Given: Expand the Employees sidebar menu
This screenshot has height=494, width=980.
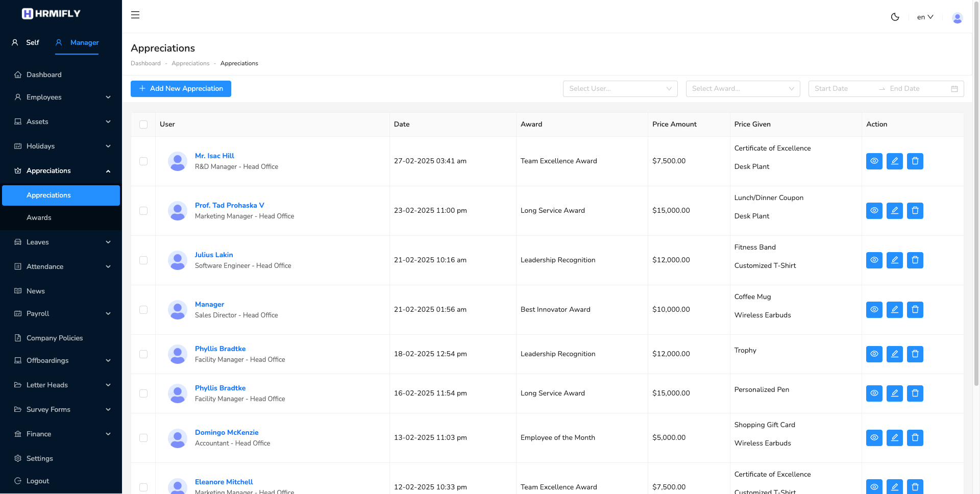Looking at the screenshot, I should click(61, 97).
